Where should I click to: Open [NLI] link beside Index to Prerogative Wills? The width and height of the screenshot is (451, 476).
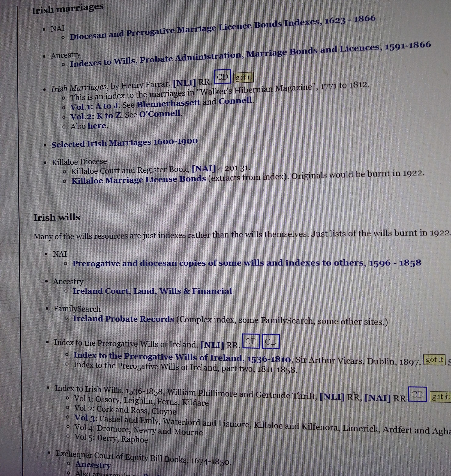point(212,345)
